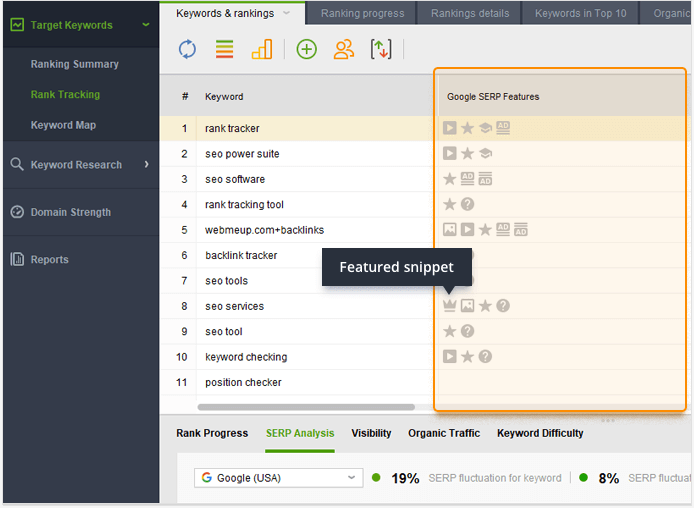The width and height of the screenshot is (694, 508).
Task: Click the striped list view icon
Action: pyautogui.click(x=224, y=49)
